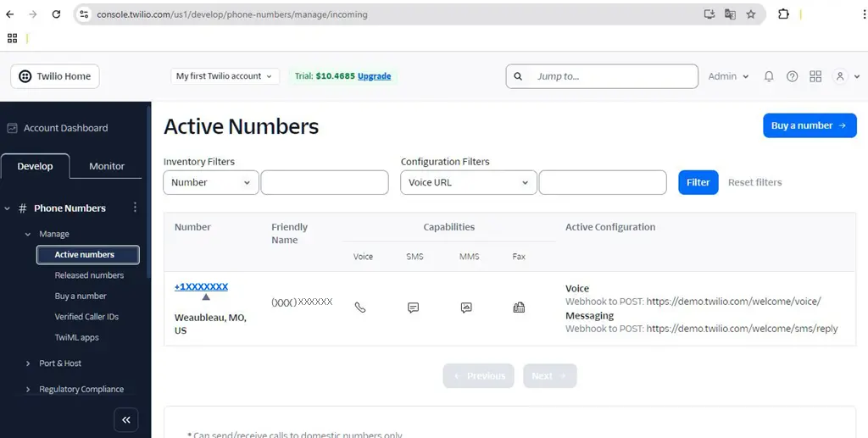Click the blue Buy a number button
868x438 pixels.
810,125
